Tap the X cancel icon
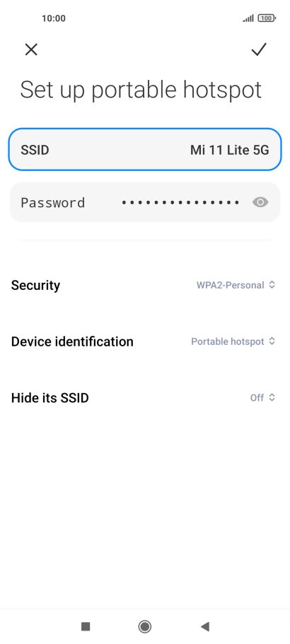Viewport: 290px width, 644px height. pos(31,49)
